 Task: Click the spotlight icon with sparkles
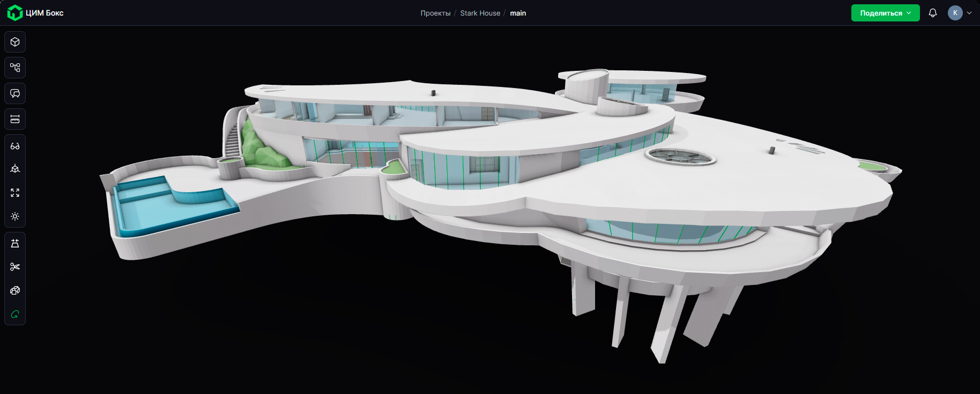pyautogui.click(x=15, y=243)
